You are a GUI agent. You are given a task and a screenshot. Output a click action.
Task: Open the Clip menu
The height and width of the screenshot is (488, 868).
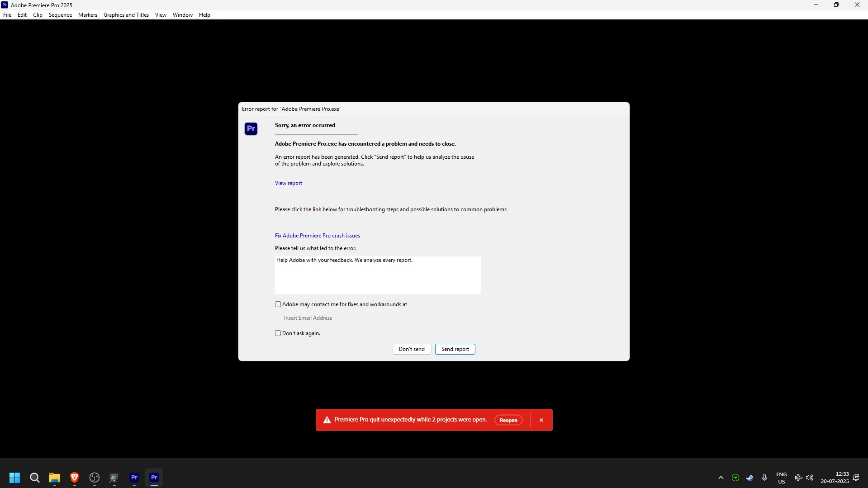coord(38,15)
